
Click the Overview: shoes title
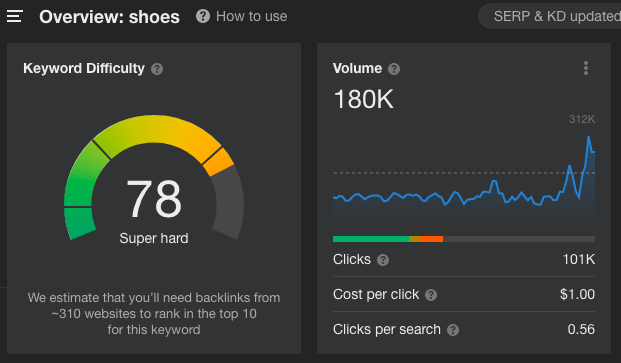coord(109,17)
